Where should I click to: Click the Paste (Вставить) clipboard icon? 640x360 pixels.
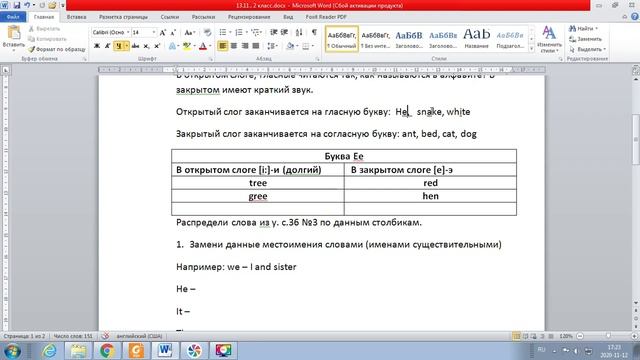tap(13, 33)
